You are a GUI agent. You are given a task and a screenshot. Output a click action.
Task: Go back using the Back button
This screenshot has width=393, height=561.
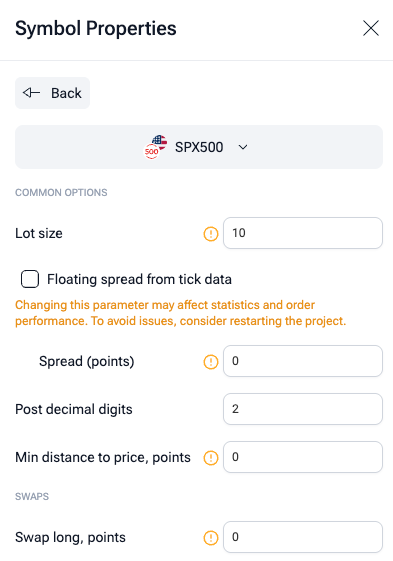pos(52,93)
